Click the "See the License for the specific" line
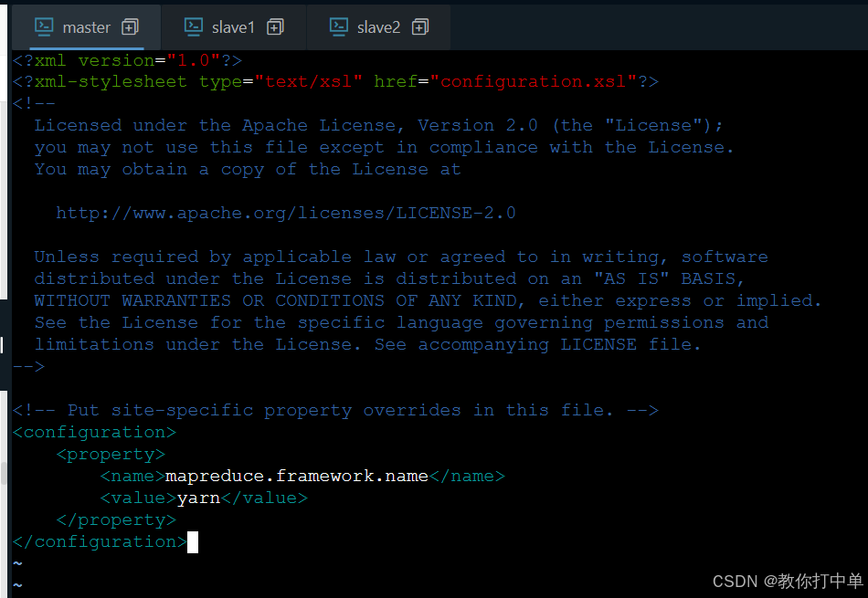The width and height of the screenshot is (868, 598). point(401,322)
